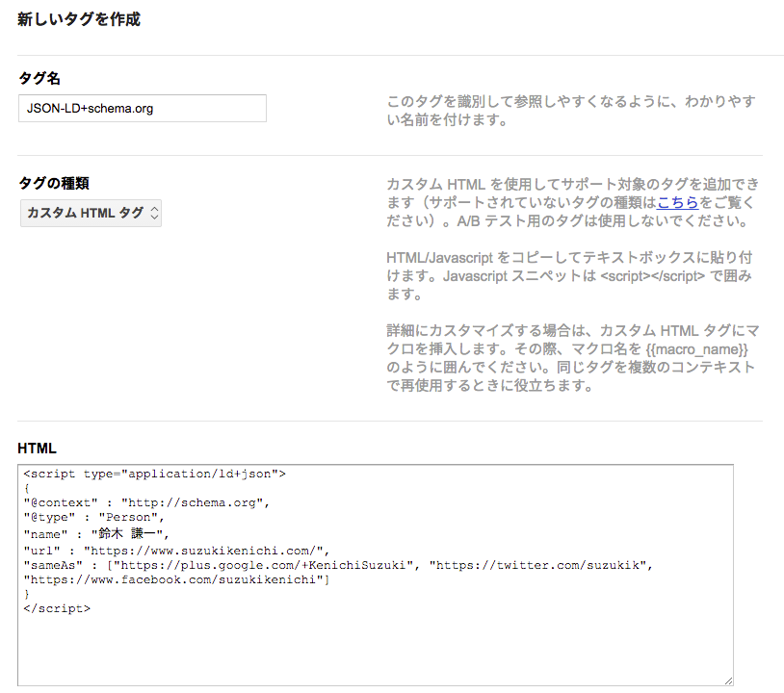Click the facebook.com/suzukikenichi code line
Image resolution: width=784 pixels, height=693 pixels.
pos(176,579)
